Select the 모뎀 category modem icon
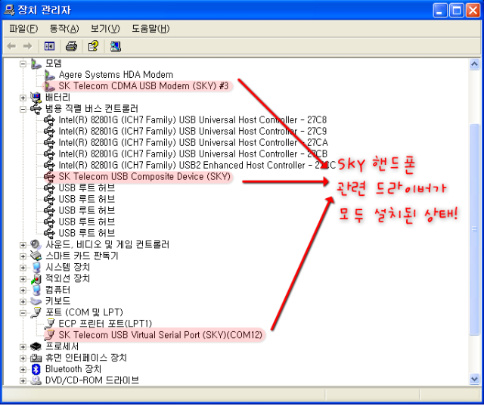484x405 pixels. click(x=36, y=63)
